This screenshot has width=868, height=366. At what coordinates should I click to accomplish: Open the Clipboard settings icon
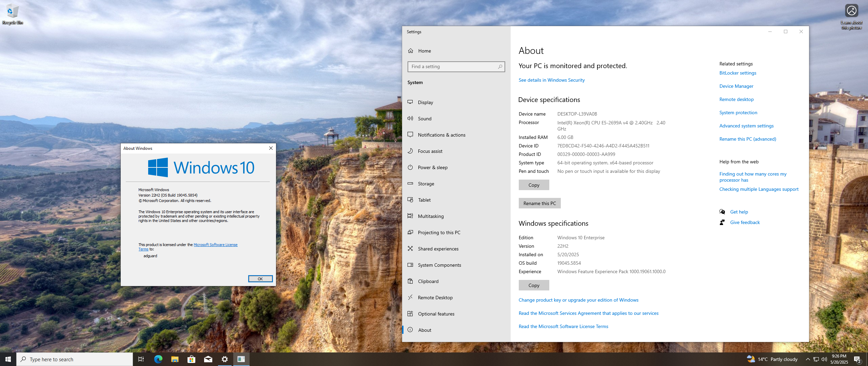pos(410,281)
